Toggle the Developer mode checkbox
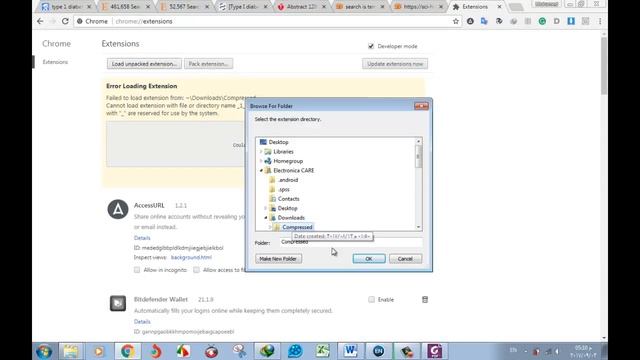This screenshot has height=360, width=640. [x=371, y=46]
